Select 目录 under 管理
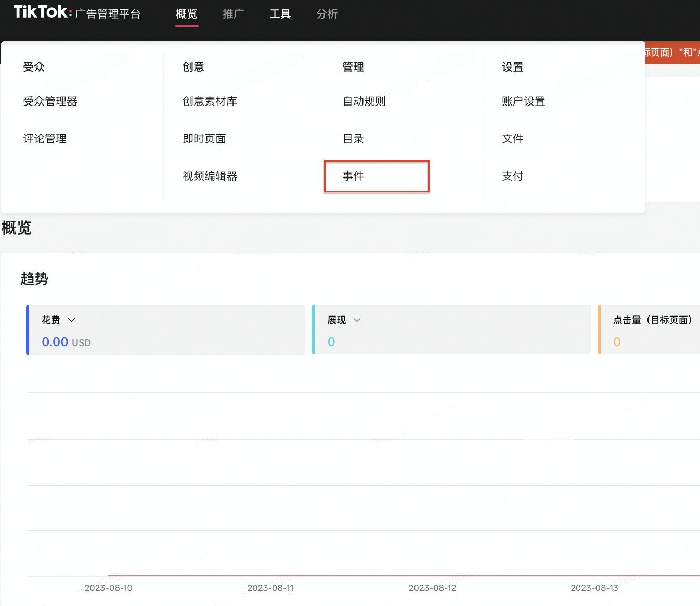 coord(353,139)
